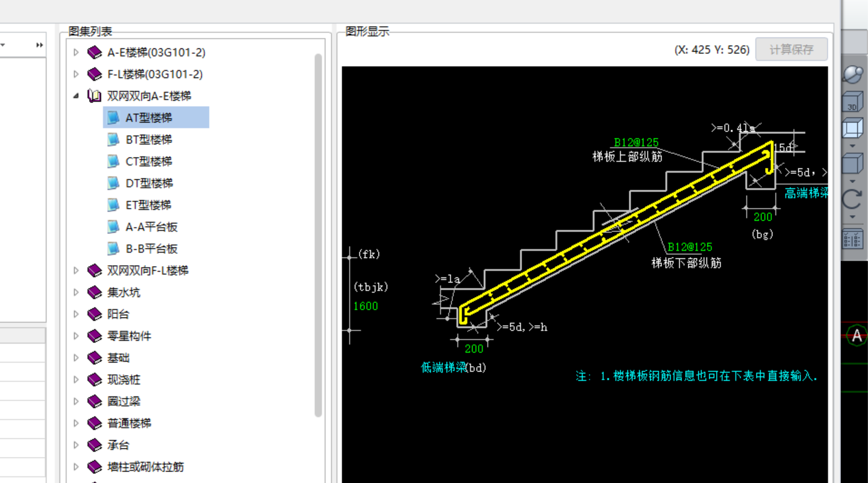
Task: Click the book icon beside F-L楼梯(03G101-2)
Action: click(x=94, y=75)
